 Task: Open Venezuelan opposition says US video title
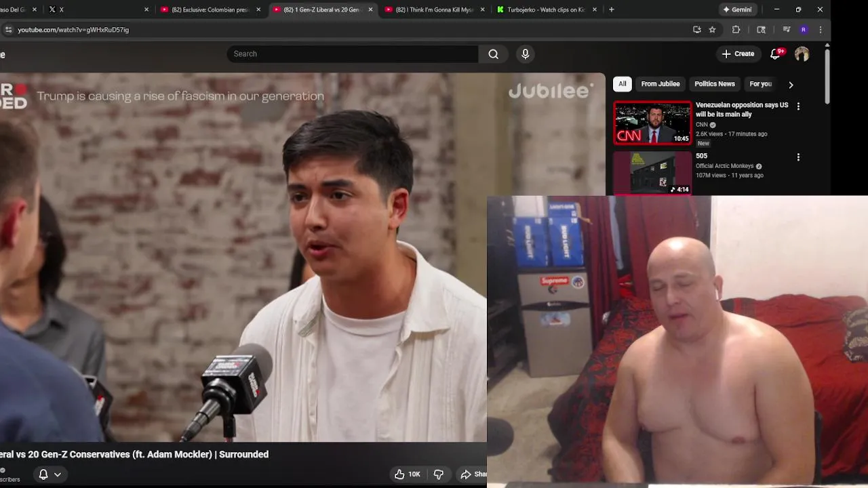(742, 110)
